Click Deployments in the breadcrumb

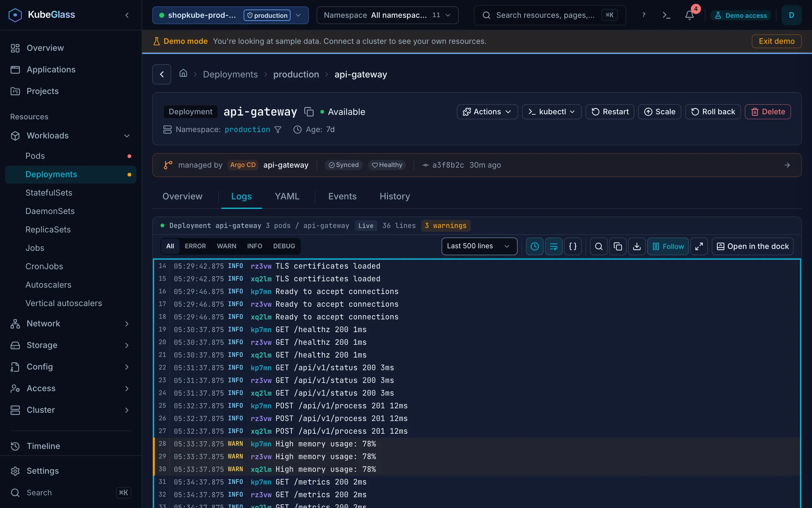(230, 74)
